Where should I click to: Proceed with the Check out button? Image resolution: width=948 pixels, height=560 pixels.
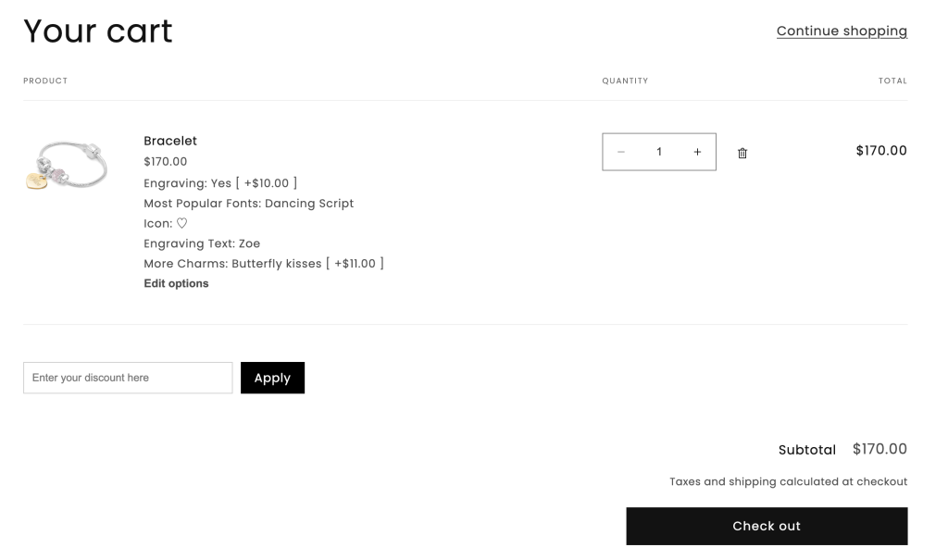point(767,526)
